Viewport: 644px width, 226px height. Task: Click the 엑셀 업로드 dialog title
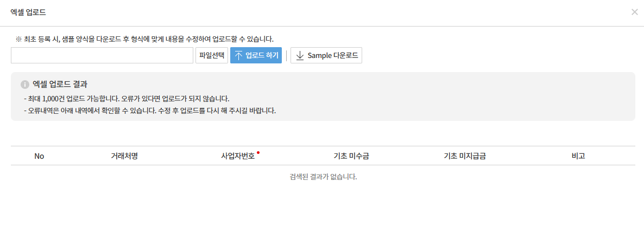(28, 12)
